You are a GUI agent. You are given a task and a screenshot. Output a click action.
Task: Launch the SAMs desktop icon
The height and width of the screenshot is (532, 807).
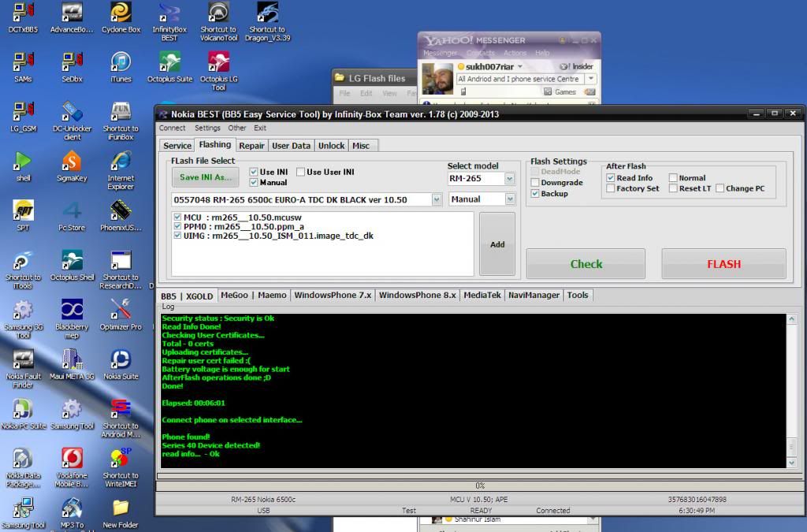[x=23, y=67]
